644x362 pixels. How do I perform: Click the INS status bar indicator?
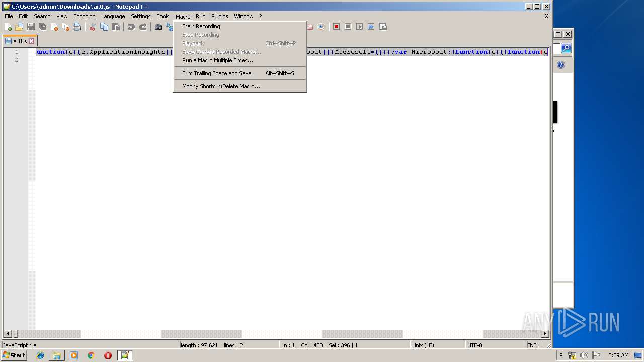[x=532, y=345]
